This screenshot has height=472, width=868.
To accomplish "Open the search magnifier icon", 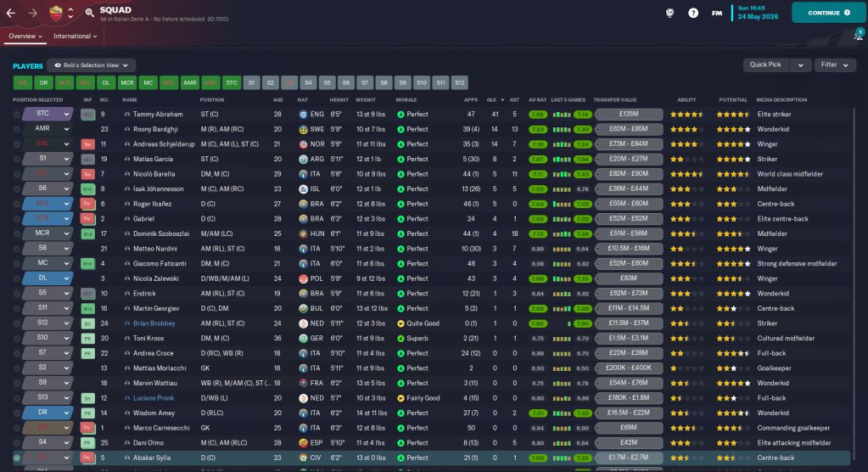I will click(x=90, y=13).
